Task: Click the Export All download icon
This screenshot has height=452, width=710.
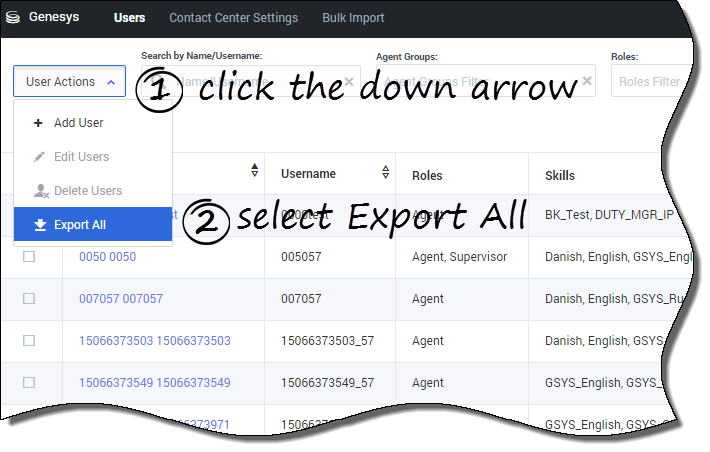Action: click(40, 225)
